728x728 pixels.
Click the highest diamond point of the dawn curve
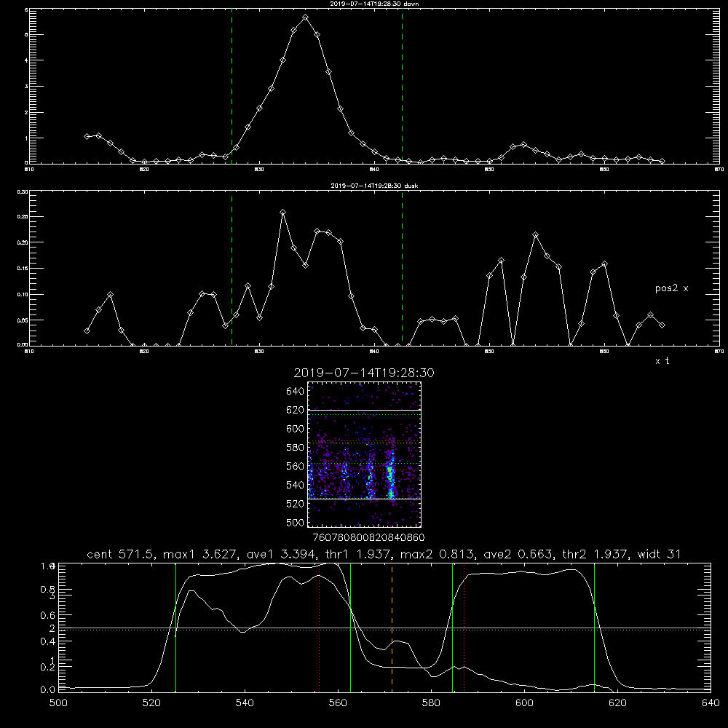[x=305, y=17]
